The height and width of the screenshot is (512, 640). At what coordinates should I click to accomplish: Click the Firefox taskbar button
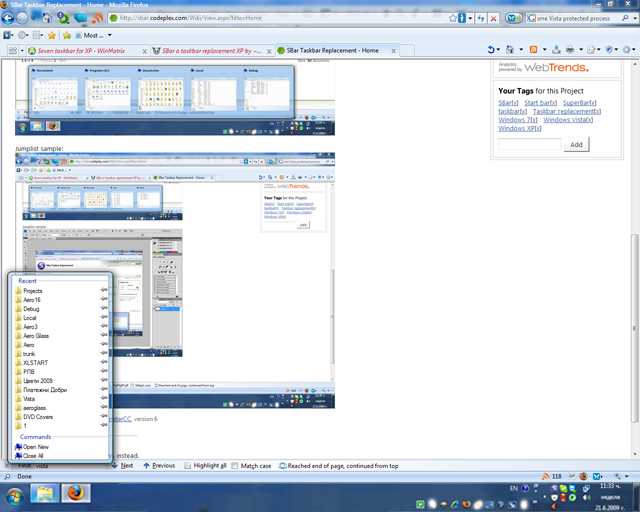click(x=76, y=493)
